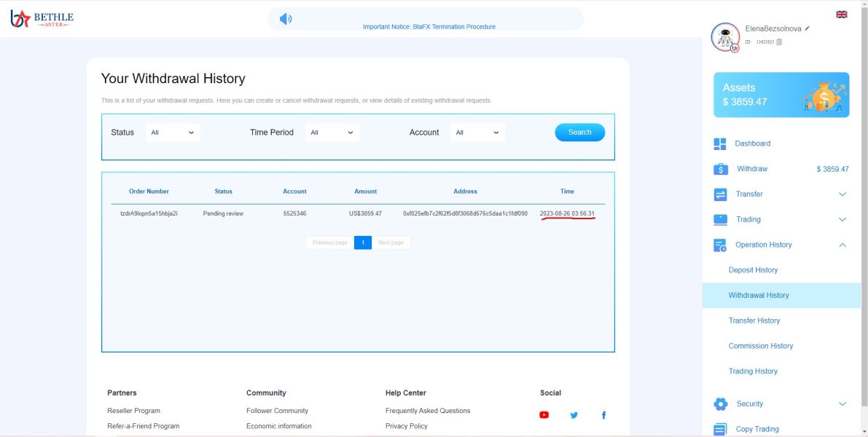Image resolution: width=868 pixels, height=437 pixels.
Task: Click the Bethle Aster logo
Action: [x=42, y=19]
